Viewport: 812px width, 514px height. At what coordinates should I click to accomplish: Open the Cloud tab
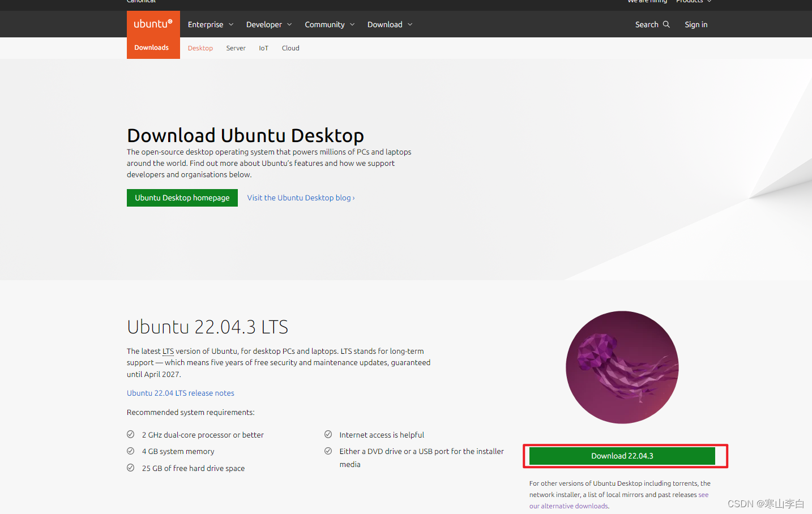[x=290, y=48]
